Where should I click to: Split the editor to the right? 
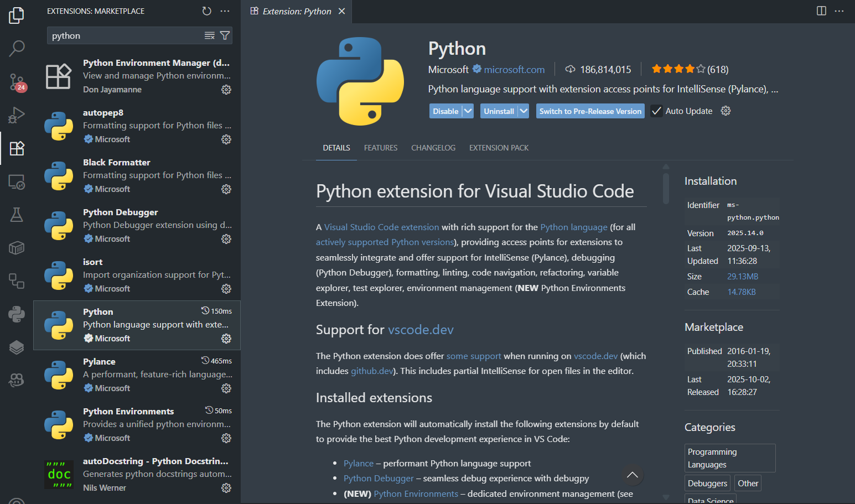[x=821, y=11]
